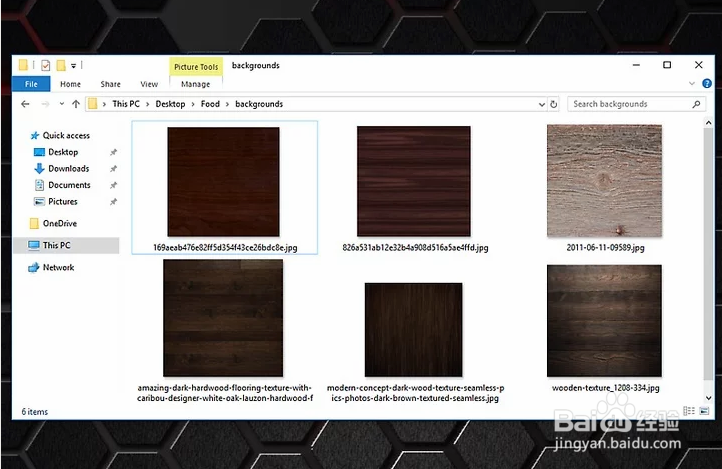Click the file list scroll up arrow
The image size is (722, 469).
tap(709, 123)
